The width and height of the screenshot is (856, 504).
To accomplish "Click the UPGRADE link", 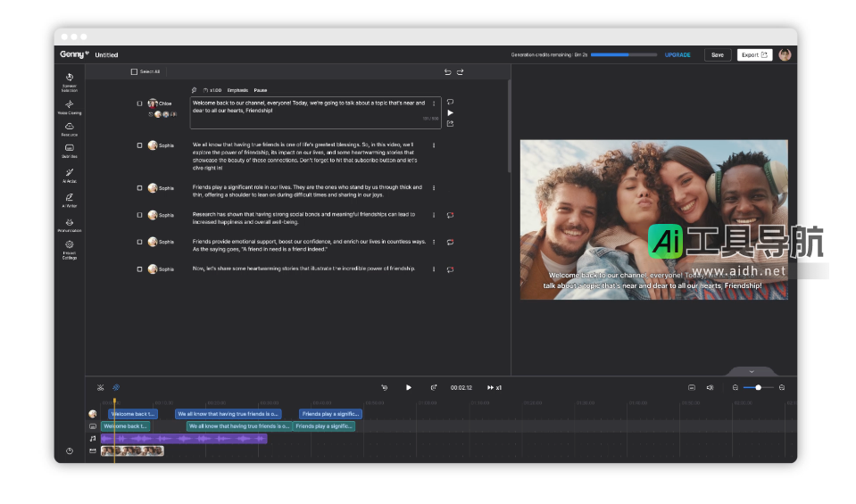I will click(677, 54).
